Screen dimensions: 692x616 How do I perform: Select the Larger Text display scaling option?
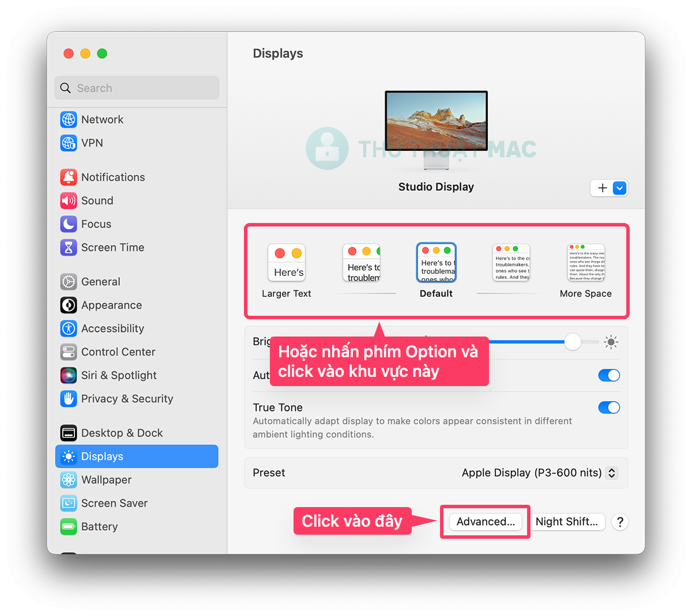coord(286,263)
